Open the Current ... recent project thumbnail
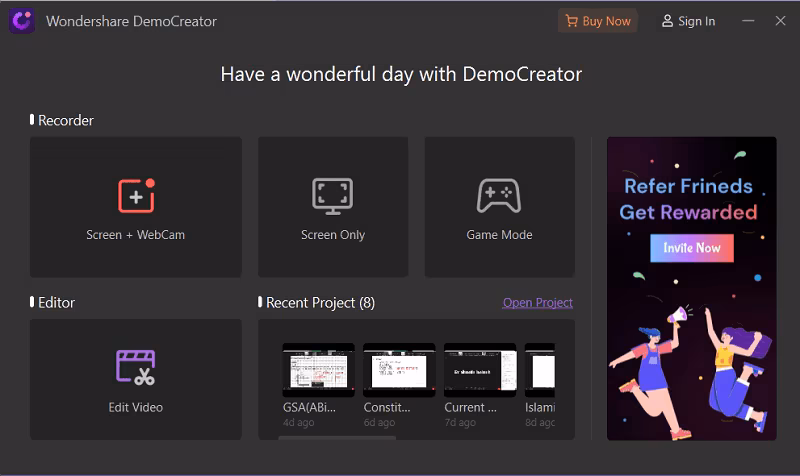The image size is (800, 476). pyautogui.click(x=480, y=370)
